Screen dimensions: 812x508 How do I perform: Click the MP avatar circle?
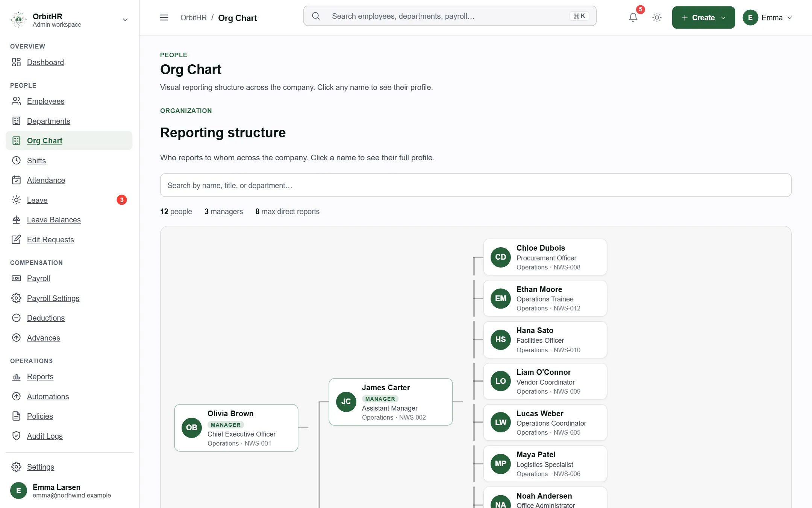(500, 464)
